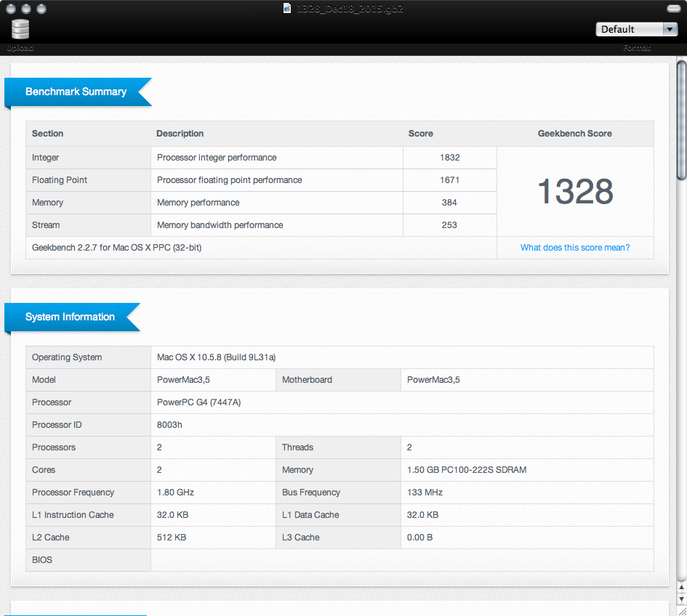The width and height of the screenshot is (687, 616).
Task: Select the Geekbench score 1328
Action: [x=575, y=191]
